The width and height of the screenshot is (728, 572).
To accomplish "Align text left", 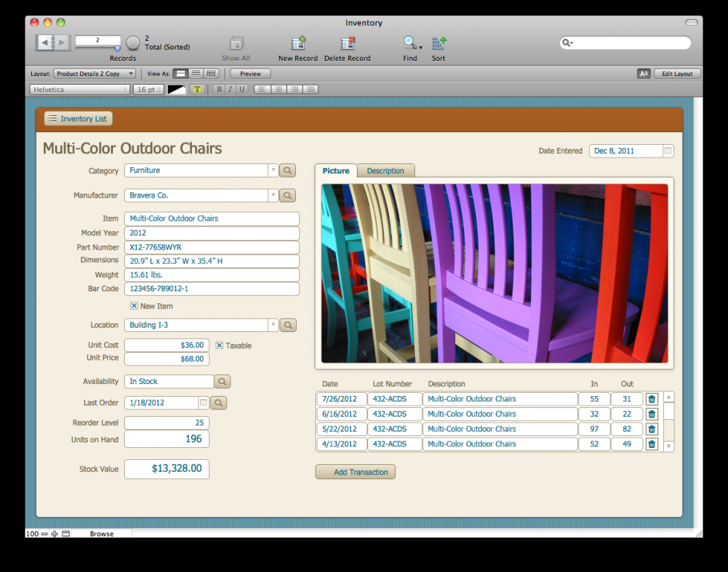I will coord(262,90).
